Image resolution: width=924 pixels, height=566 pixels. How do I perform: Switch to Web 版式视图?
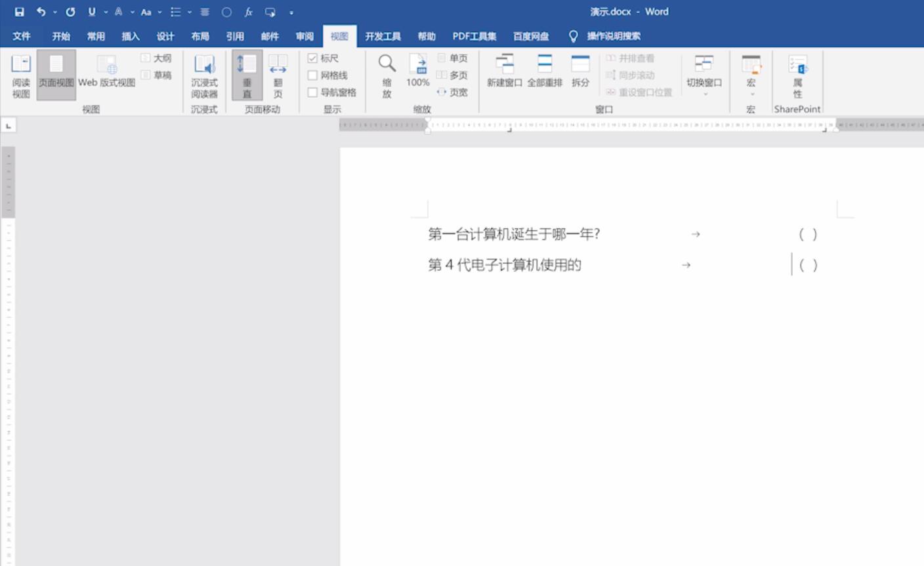point(107,72)
